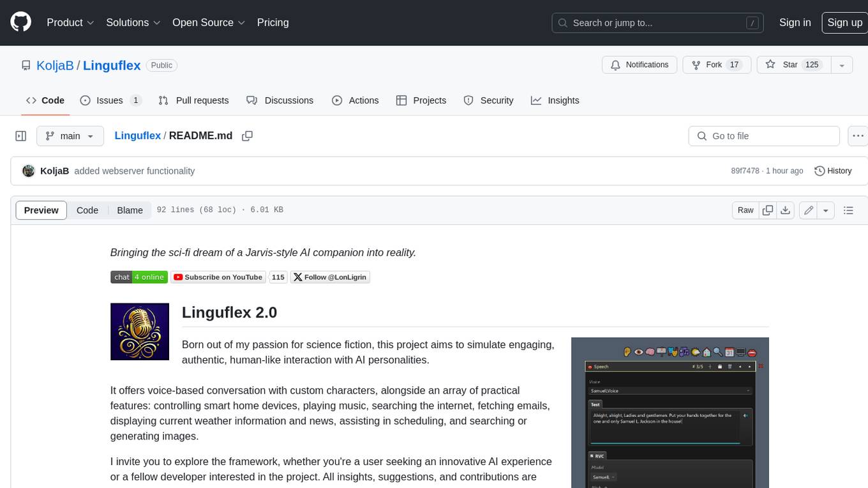Open commit hash 89f7478
The image size is (868, 488).
(745, 171)
